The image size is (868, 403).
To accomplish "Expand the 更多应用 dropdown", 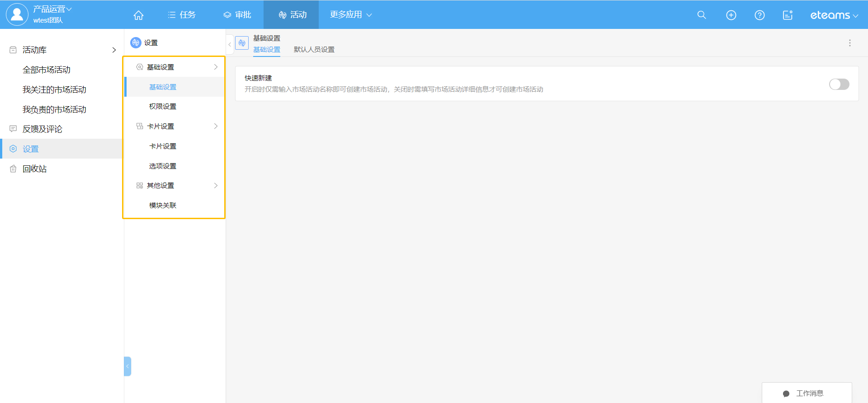I will (350, 15).
